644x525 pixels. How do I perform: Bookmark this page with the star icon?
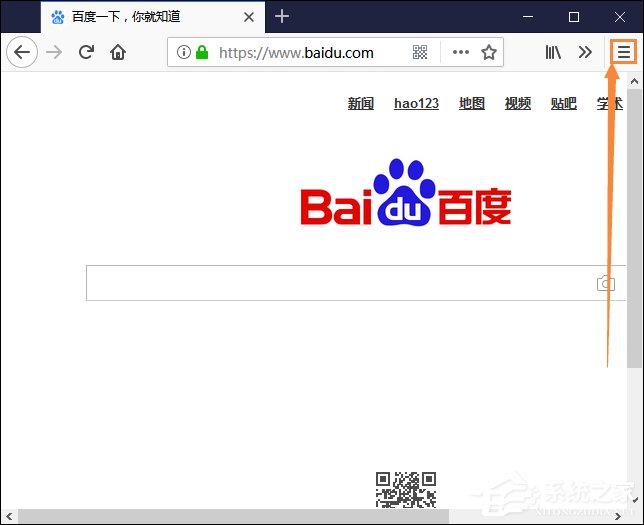point(489,52)
